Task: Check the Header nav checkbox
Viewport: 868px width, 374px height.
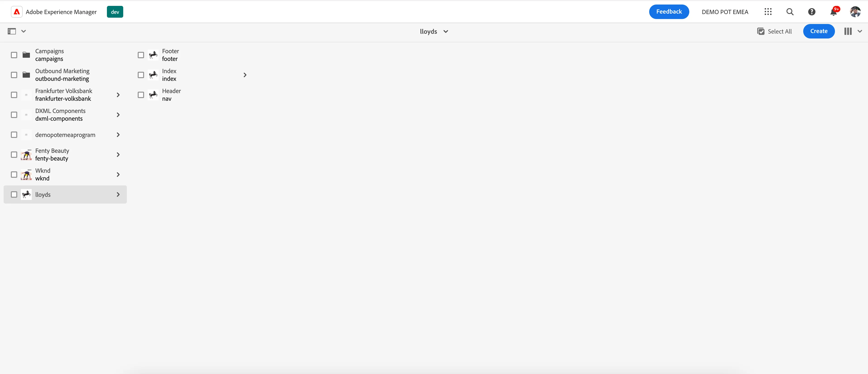Action: (x=141, y=95)
